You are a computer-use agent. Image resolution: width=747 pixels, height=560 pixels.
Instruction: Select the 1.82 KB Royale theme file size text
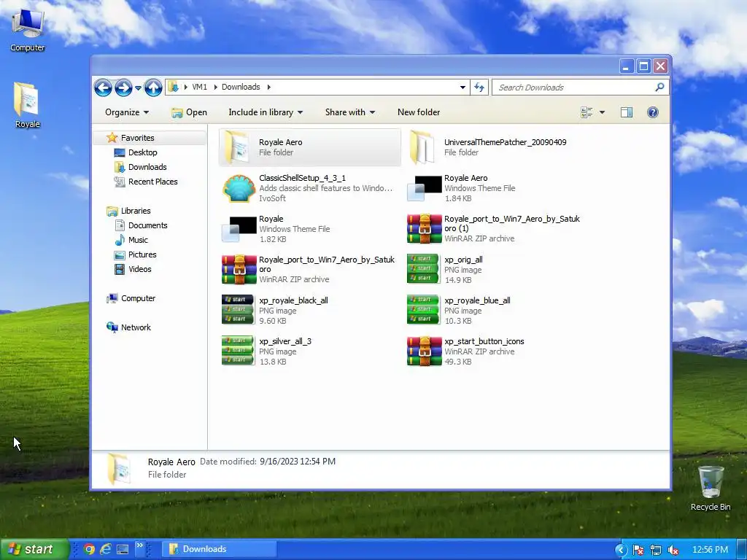tap(273, 239)
